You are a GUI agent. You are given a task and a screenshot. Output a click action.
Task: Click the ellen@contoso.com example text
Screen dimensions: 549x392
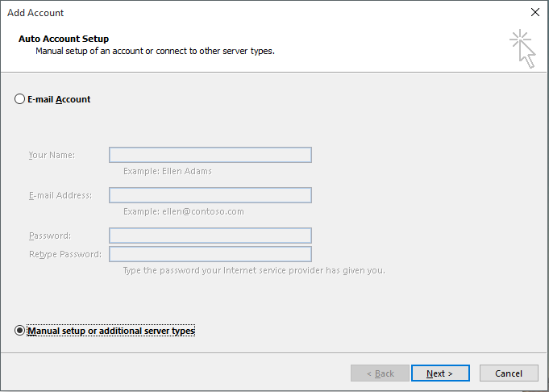click(202, 211)
